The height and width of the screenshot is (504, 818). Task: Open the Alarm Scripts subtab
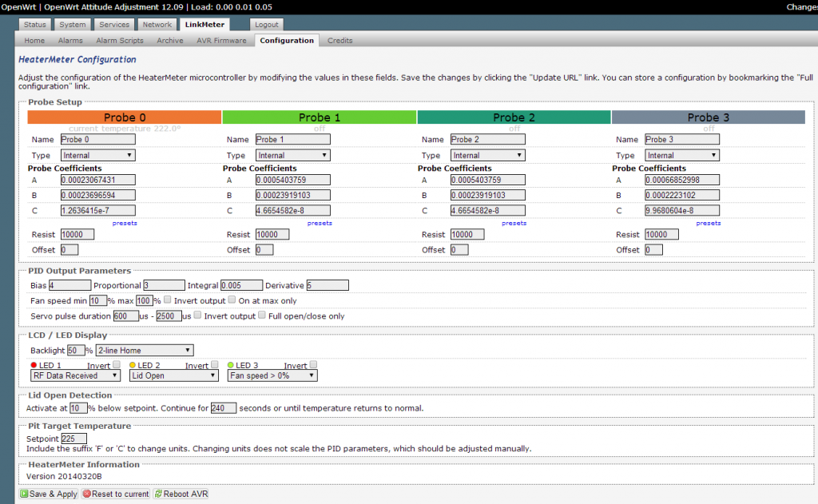point(120,40)
